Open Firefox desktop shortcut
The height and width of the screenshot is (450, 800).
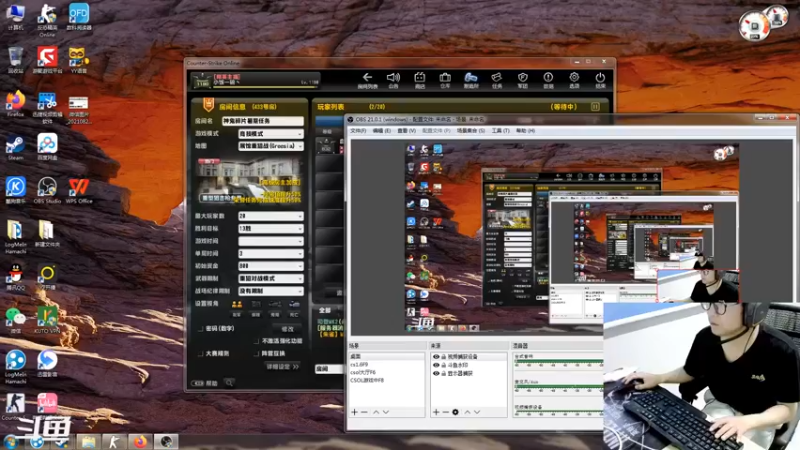tap(15, 104)
